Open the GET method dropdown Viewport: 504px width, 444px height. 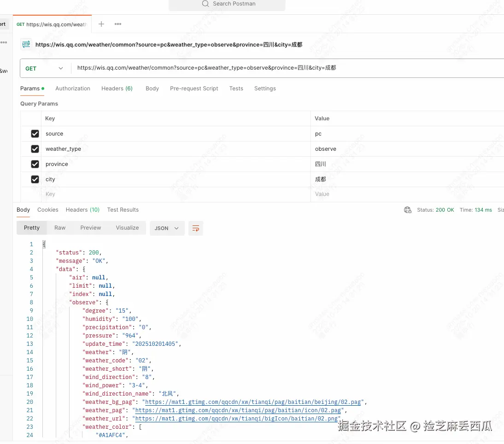[x=44, y=68]
